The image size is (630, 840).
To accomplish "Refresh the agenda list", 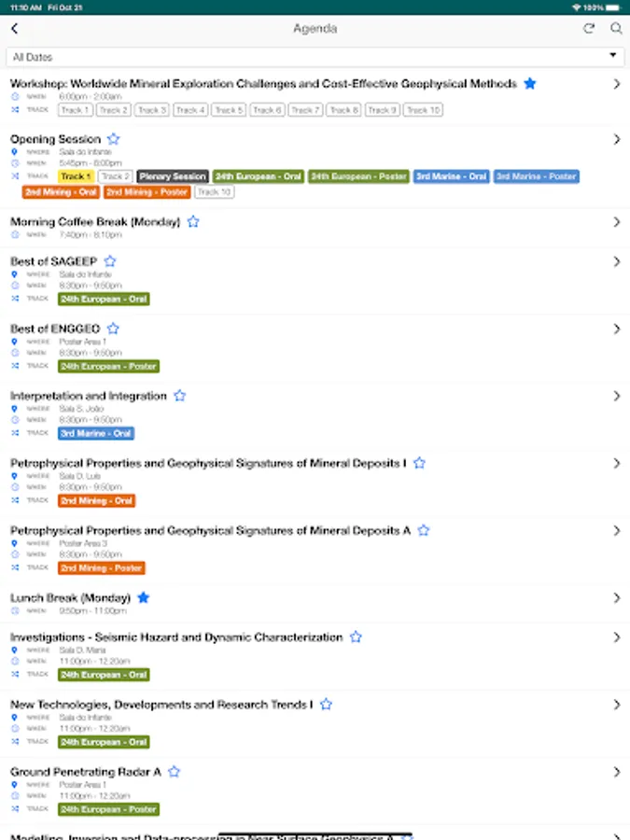I will click(x=589, y=29).
